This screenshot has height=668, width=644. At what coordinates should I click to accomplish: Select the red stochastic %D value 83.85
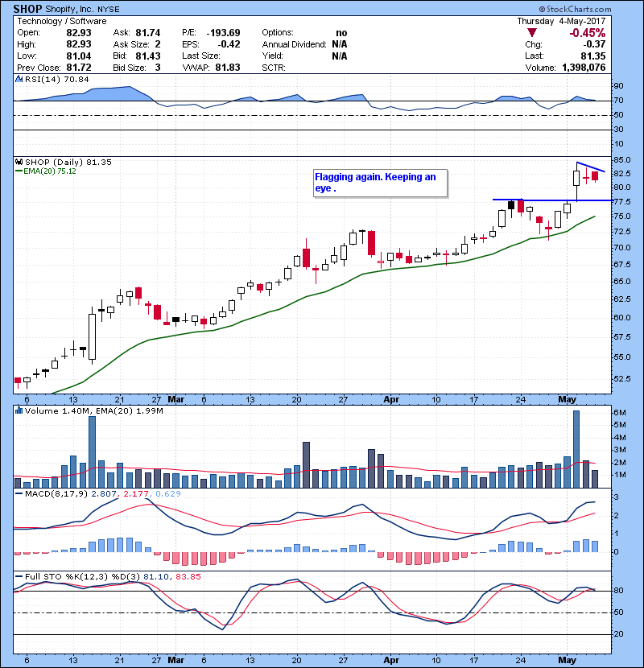pyautogui.click(x=188, y=576)
